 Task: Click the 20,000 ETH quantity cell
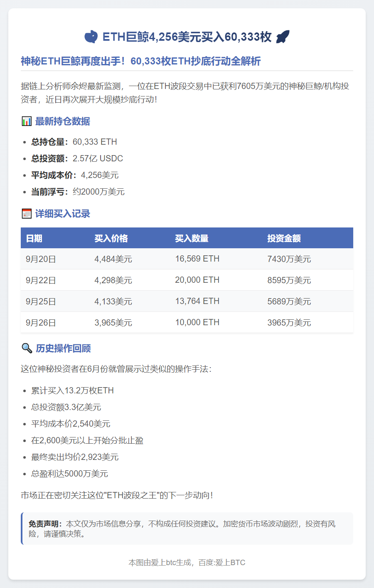[197, 280]
